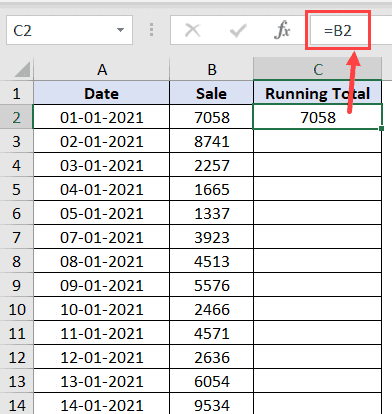Select Sale cell showing 4571
Screen dimensions: 392x414
[x=211, y=333]
